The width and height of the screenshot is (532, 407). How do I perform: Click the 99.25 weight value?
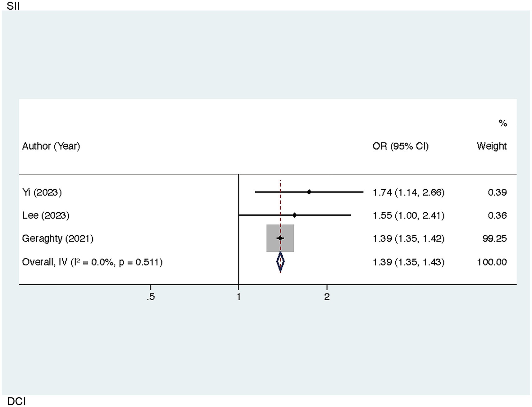point(494,238)
